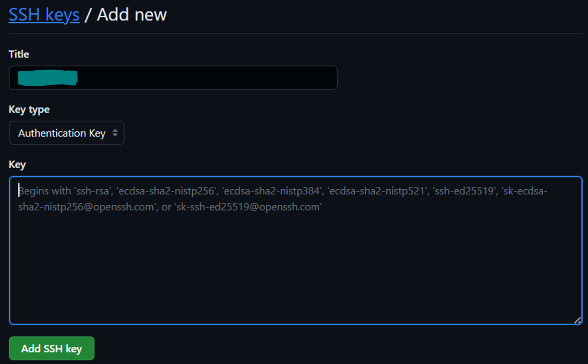Image resolution: width=588 pixels, height=364 pixels.
Task: Click the Add SSH key button
Action: click(51, 349)
